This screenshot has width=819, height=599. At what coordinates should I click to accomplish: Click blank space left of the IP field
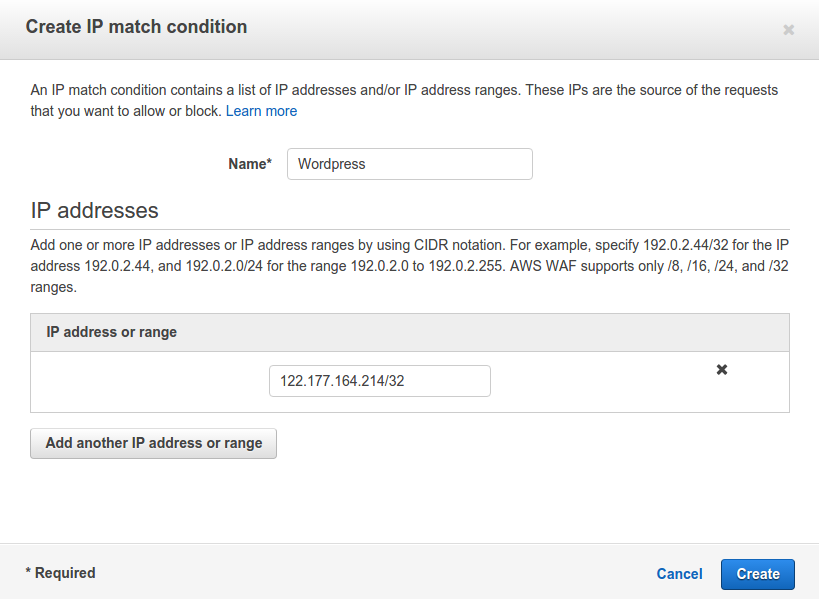(x=150, y=382)
